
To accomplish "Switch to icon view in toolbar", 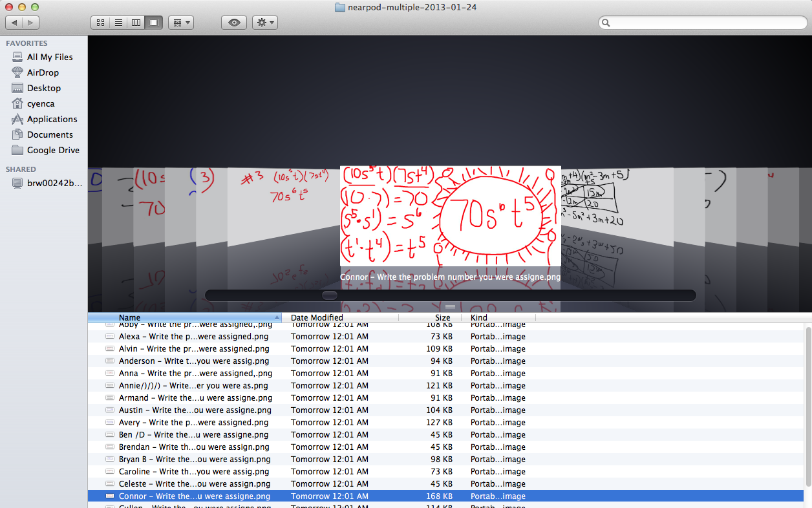I will 100,23.
